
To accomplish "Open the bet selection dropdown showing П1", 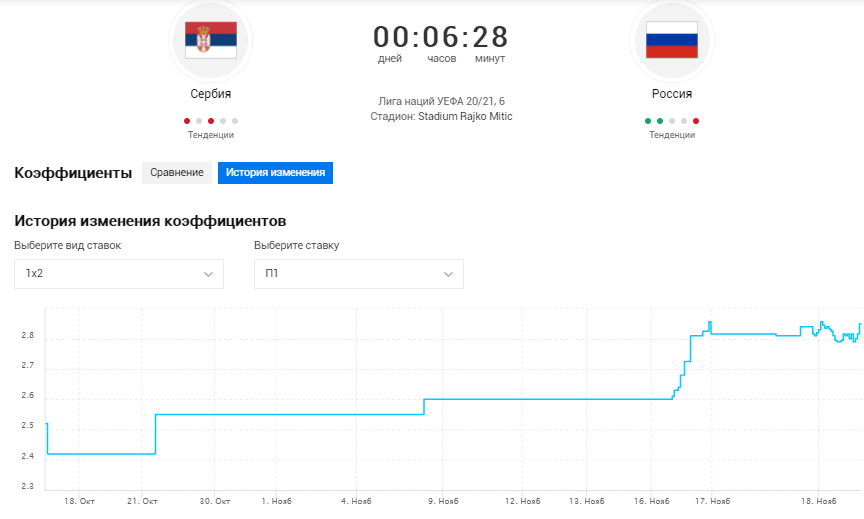I will click(358, 274).
